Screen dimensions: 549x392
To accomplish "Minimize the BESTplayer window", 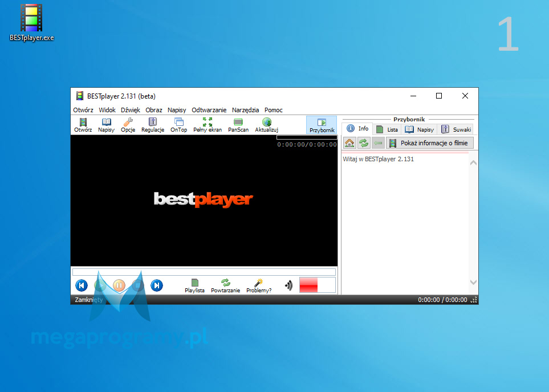I will (413, 96).
